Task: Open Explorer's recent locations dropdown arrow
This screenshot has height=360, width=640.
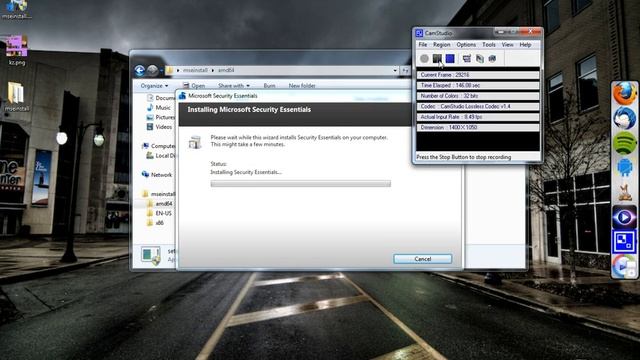Action: click(x=162, y=71)
